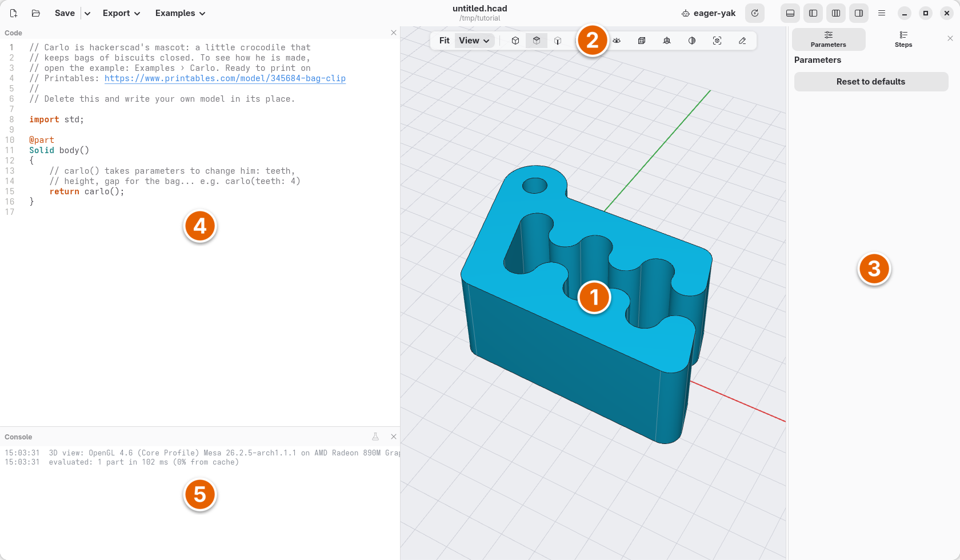Toggle the left sidebar layout button
This screenshot has height=560, width=960.
pyautogui.click(x=813, y=13)
